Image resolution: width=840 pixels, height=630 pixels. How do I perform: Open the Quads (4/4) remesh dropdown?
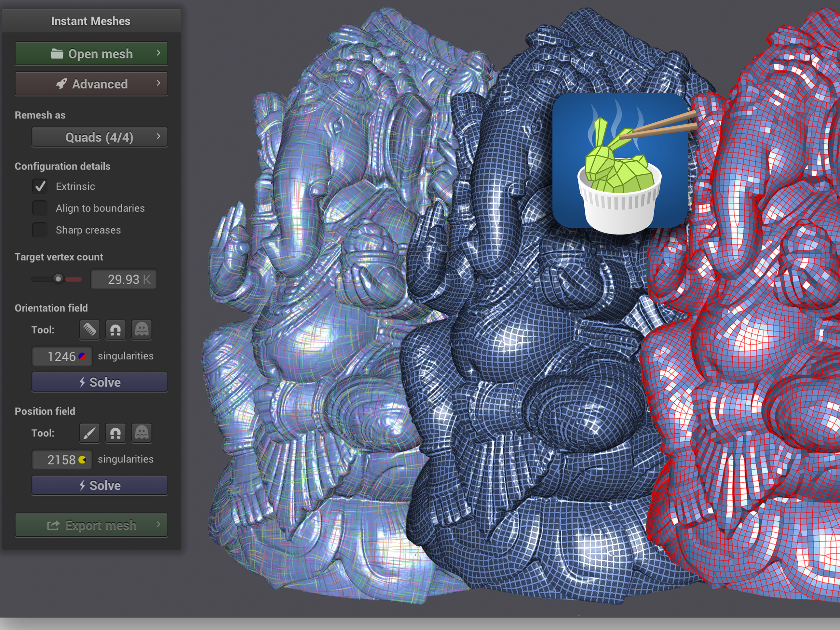pyautogui.click(x=100, y=137)
